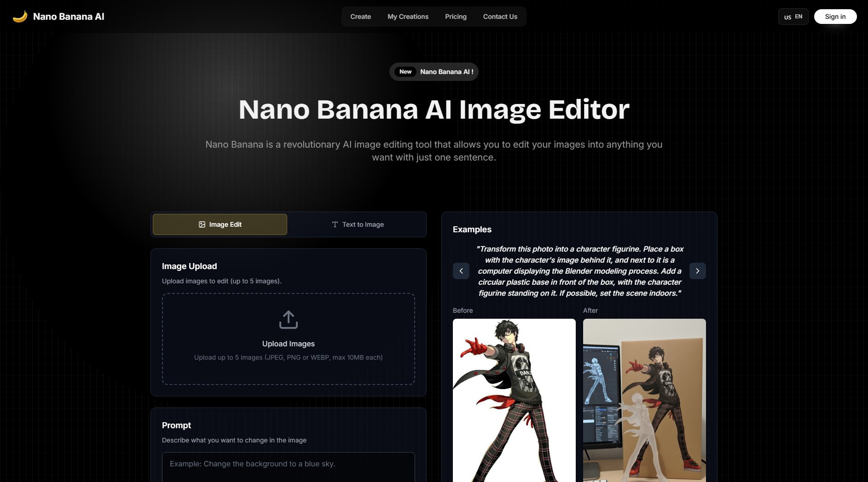Click the example prompt quote text
Viewport: 868px width, 482px height.
[579, 271]
